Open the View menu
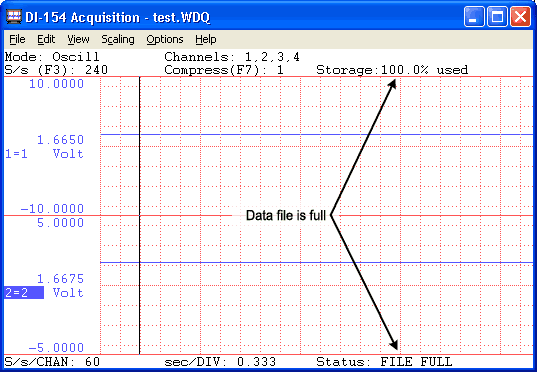This screenshot has width=537, height=372. tap(78, 39)
